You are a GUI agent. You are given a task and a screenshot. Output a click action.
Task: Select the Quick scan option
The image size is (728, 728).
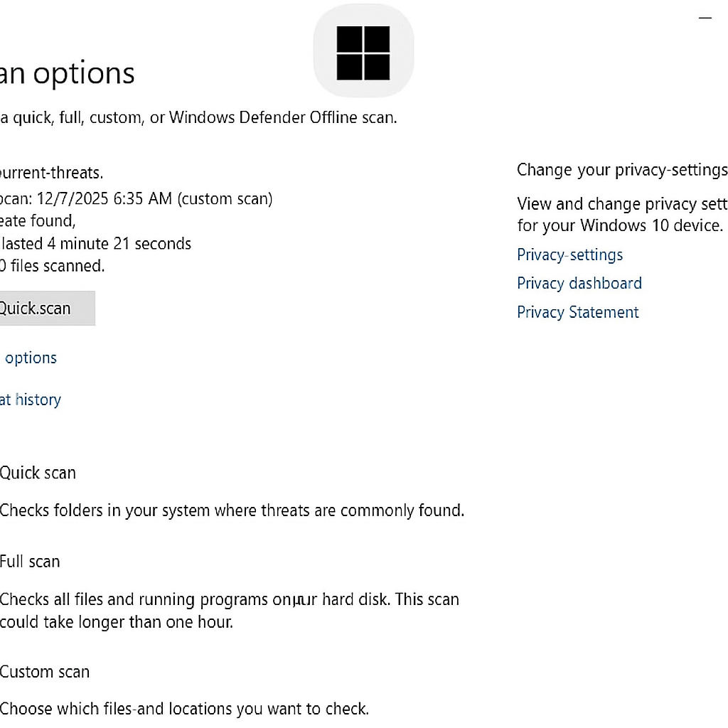click(38, 473)
